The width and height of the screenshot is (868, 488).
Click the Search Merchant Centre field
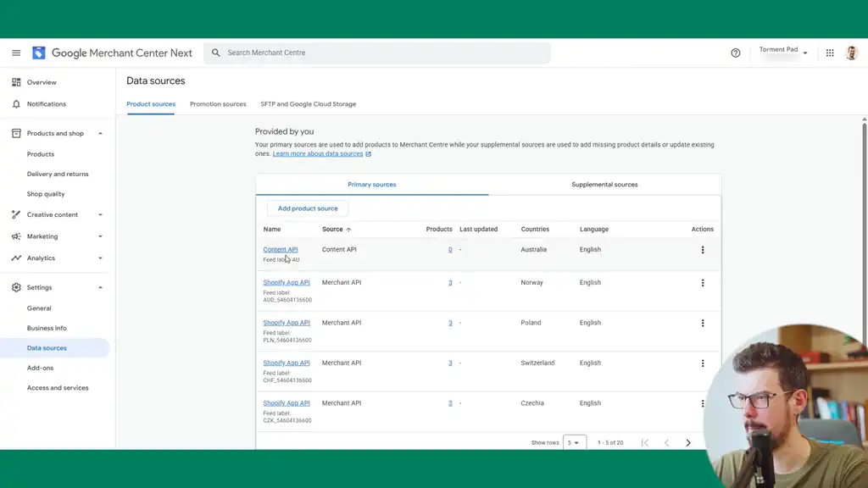[x=378, y=53]
